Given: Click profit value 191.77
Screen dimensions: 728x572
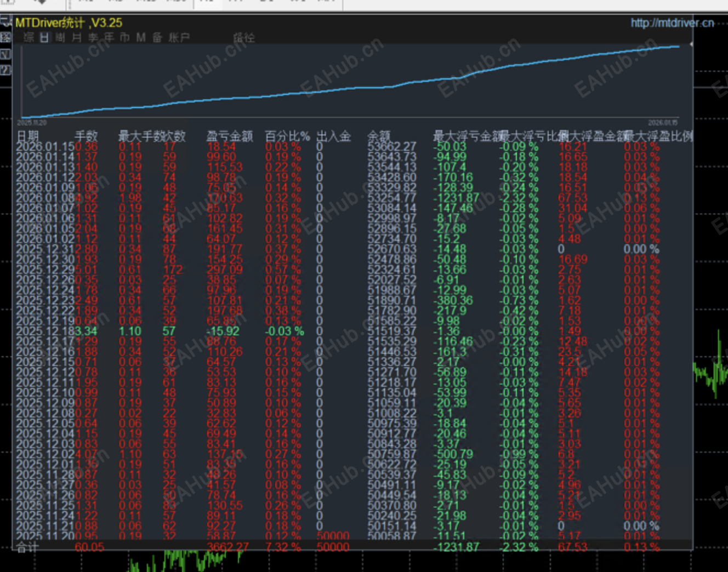Looking at the screenshot, I should point(225,249).
